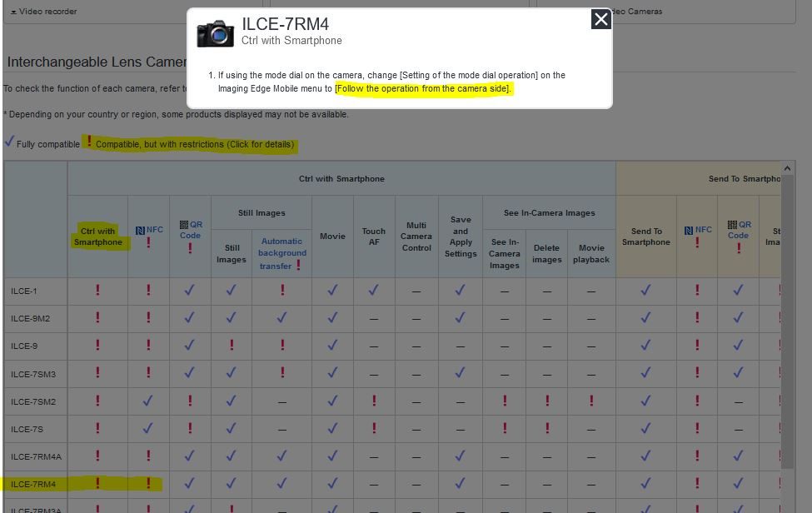Viewport: 812px width, 513px height.
Task: Open ILCE-7SM3 Automatic background transfer restriction icon
Action: point(282,373)
